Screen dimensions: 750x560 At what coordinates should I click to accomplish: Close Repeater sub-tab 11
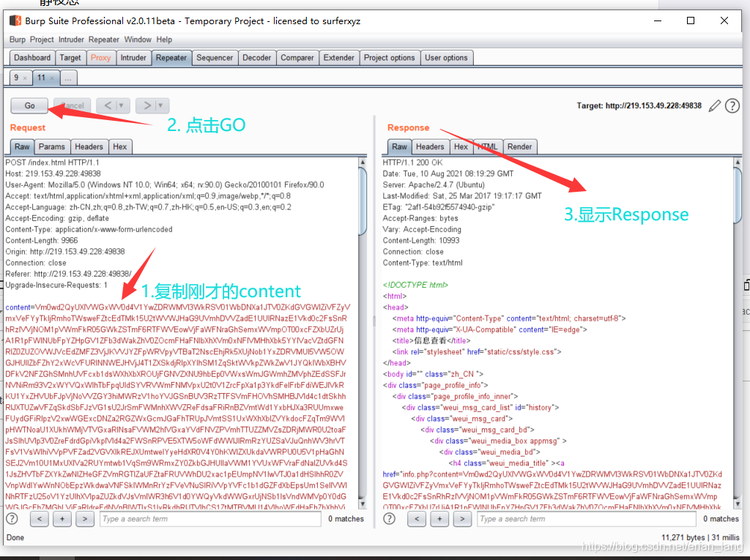coord(52,78)
